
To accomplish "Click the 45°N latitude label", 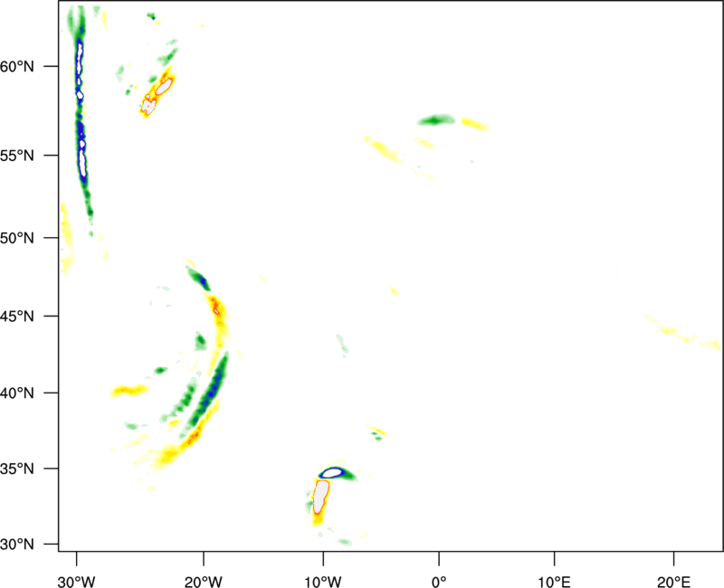I will pos(17,317).
